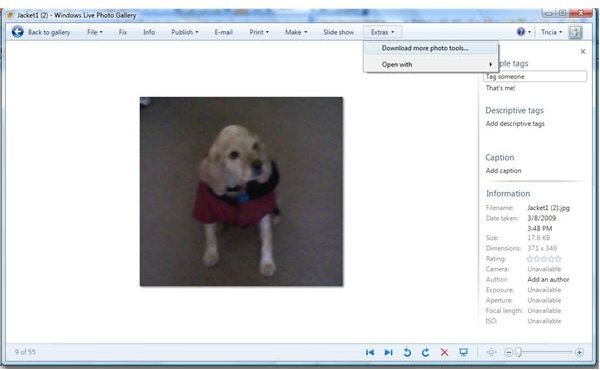The image size is (600, 370).
Task: Go to the next photo
Action: [388, 352]
